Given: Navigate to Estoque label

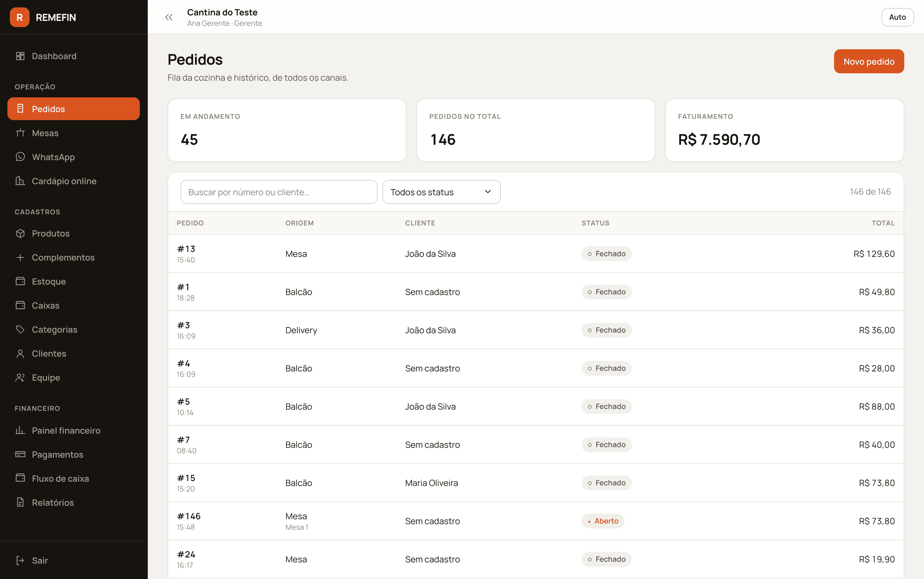Looking at the screenshot, I should pyautogui.click(x=49, y=281).
